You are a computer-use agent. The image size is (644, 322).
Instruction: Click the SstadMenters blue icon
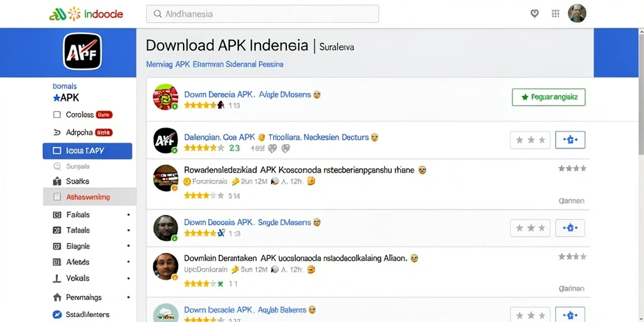click(57, 314)
